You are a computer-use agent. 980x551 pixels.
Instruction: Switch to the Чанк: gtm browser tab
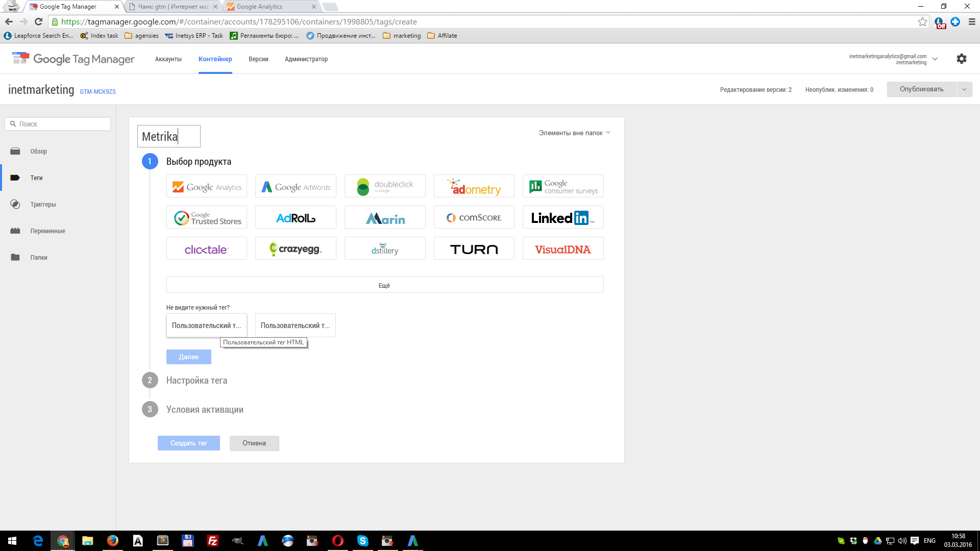click(174, 7)
